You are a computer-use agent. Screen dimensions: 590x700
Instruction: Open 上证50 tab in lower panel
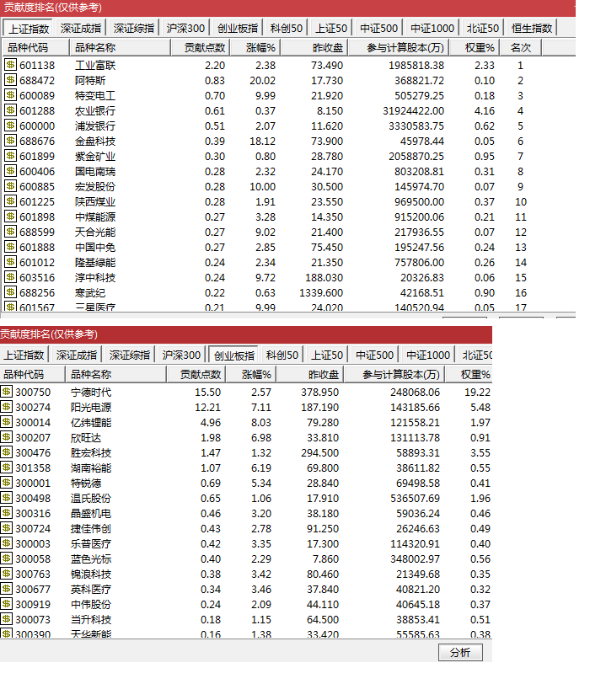tap(327, 355)
